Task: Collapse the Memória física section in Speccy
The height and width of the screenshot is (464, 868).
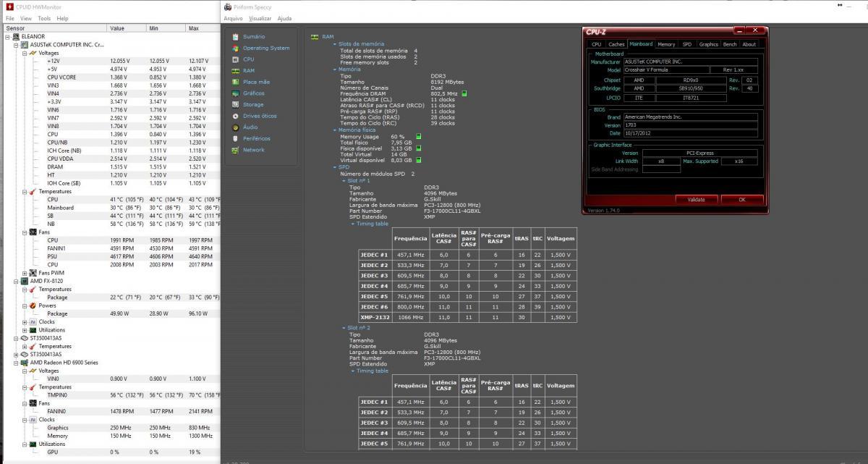Action: (335, 130)
